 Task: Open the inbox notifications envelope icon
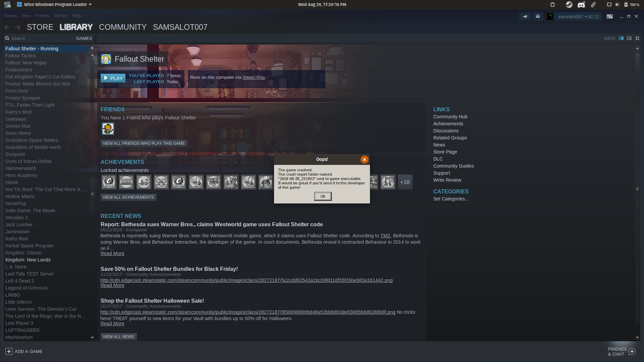(x=538, y=16)
